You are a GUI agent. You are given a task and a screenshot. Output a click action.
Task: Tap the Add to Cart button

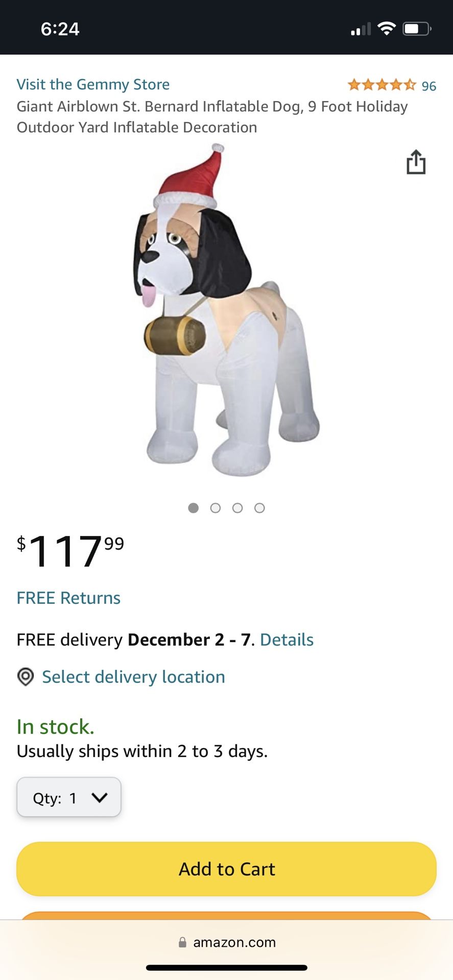(x=227, y=869)
